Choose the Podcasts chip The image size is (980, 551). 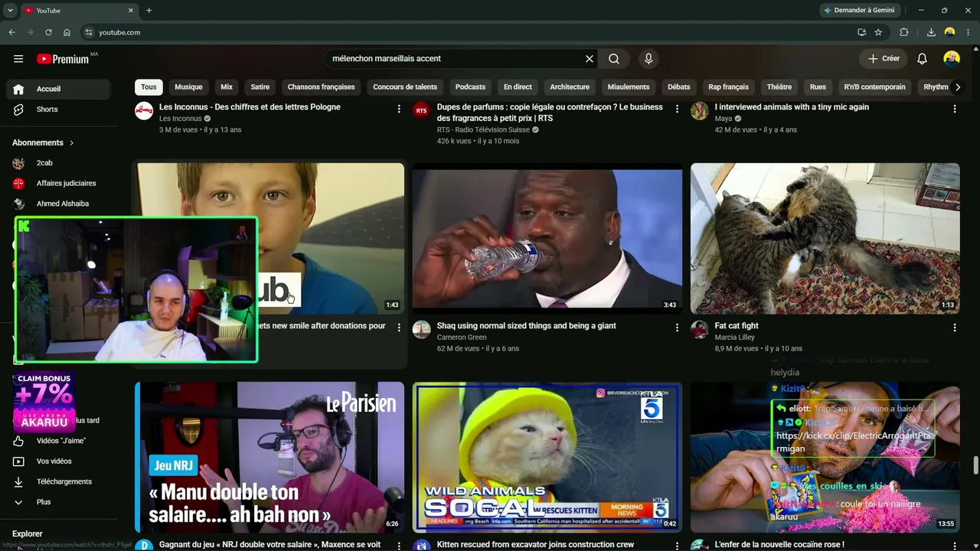(470, 87)
